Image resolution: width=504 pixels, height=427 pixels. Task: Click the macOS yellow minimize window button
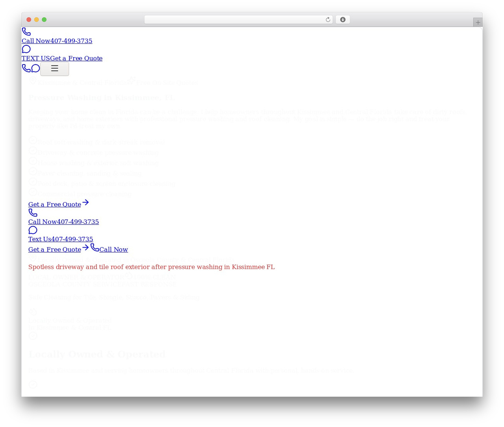coord(37,20)
